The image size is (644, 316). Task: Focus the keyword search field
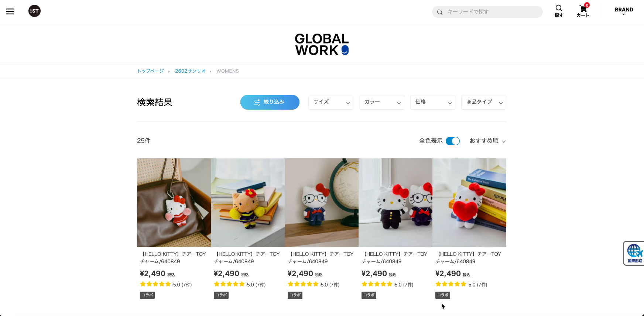(x=487, y=12)
